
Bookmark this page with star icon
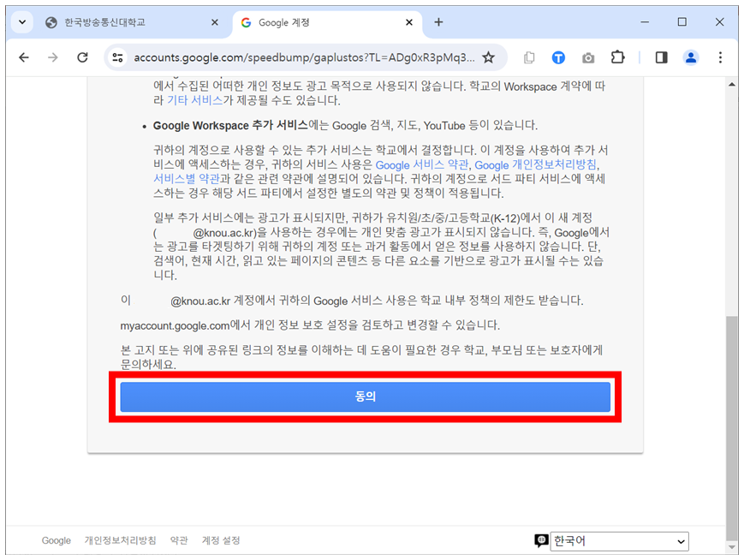(x=488, y=57)
